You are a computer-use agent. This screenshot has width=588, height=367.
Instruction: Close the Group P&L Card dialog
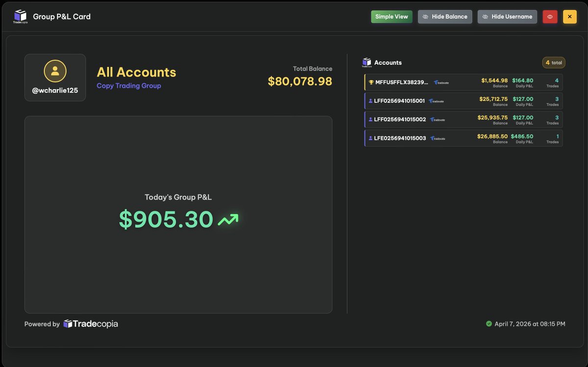570,17
